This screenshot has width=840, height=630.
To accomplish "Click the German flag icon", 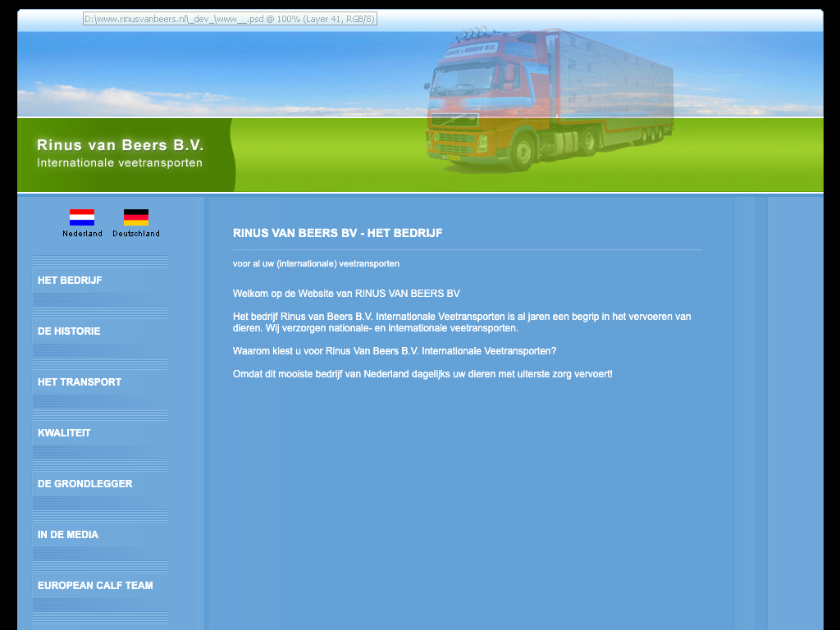I will point(136,217).
